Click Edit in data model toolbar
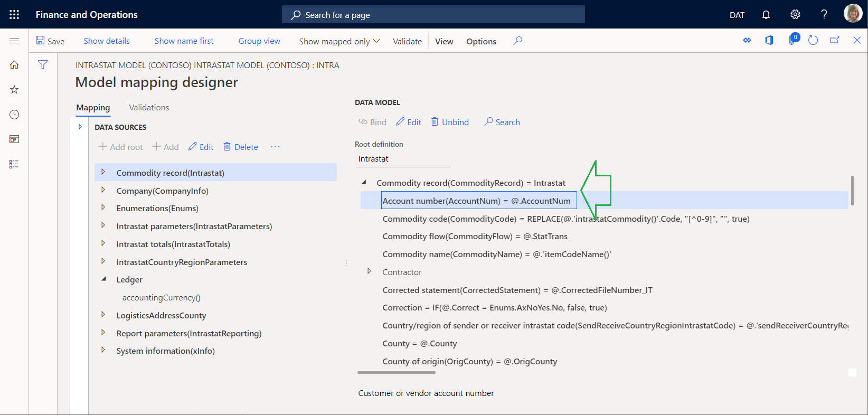This screenshot has height=415, width=868. 409,122
